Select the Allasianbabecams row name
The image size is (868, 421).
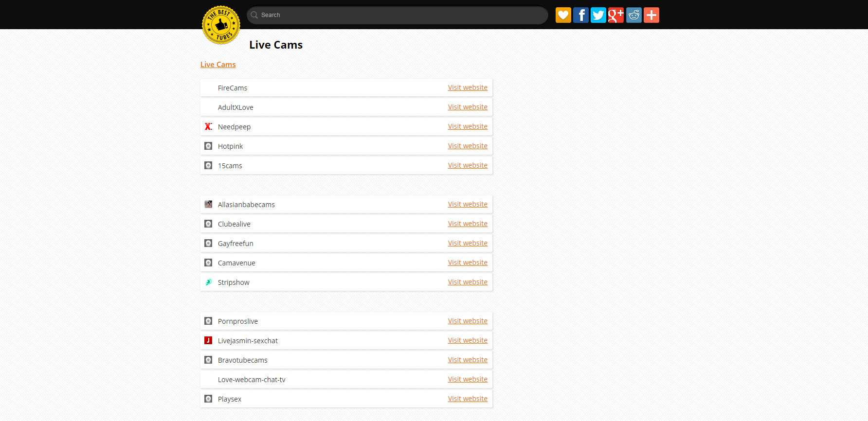pos(246,205)
